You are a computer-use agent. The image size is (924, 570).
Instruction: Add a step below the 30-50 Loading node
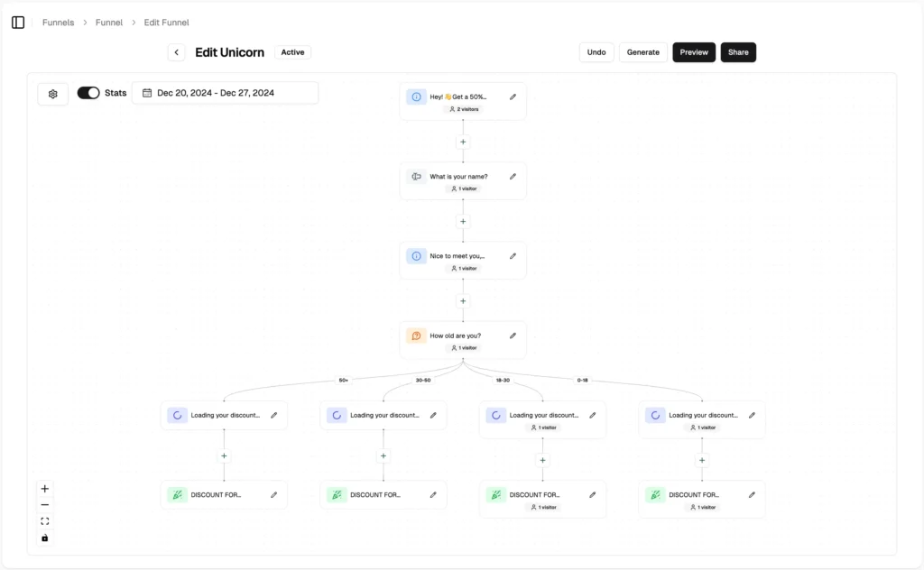[383, 455]
